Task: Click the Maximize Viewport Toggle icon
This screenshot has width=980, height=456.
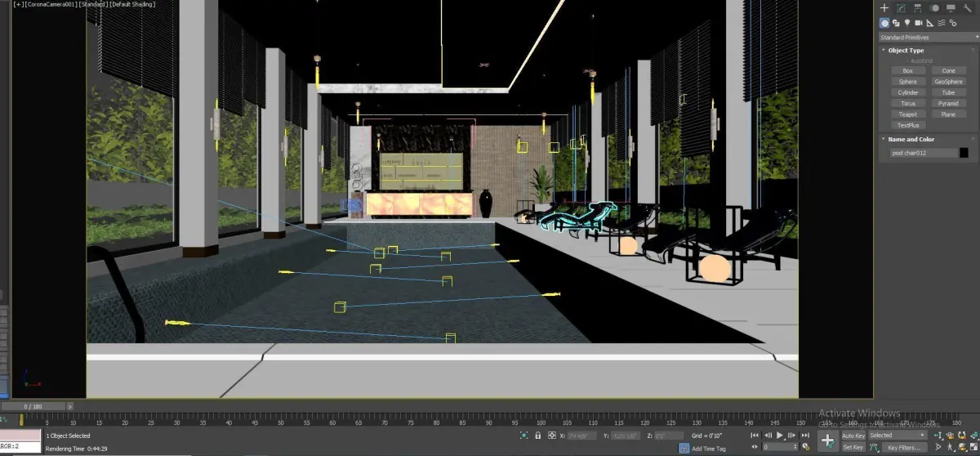Action: 973,447
